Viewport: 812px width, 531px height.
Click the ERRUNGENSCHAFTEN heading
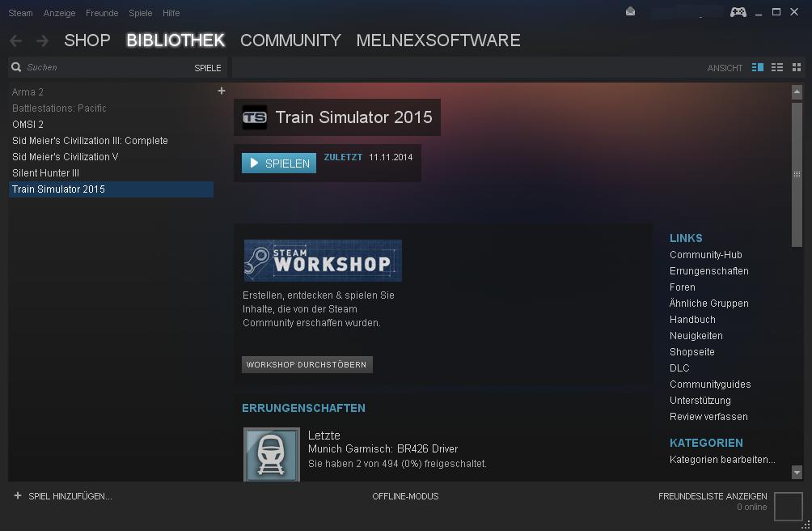point(303,408)
